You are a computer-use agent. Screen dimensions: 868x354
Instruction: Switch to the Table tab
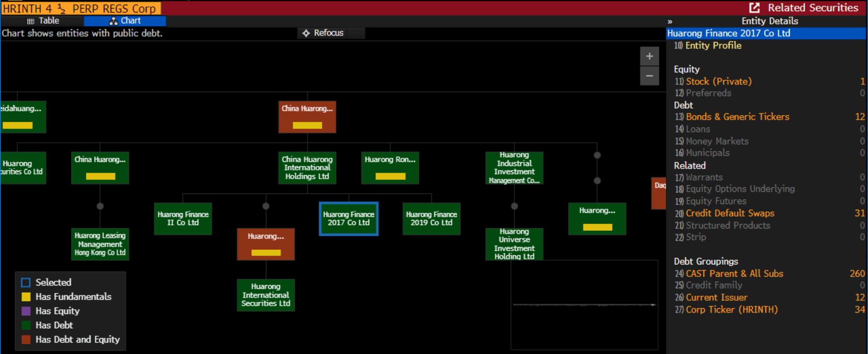point(42,21)
